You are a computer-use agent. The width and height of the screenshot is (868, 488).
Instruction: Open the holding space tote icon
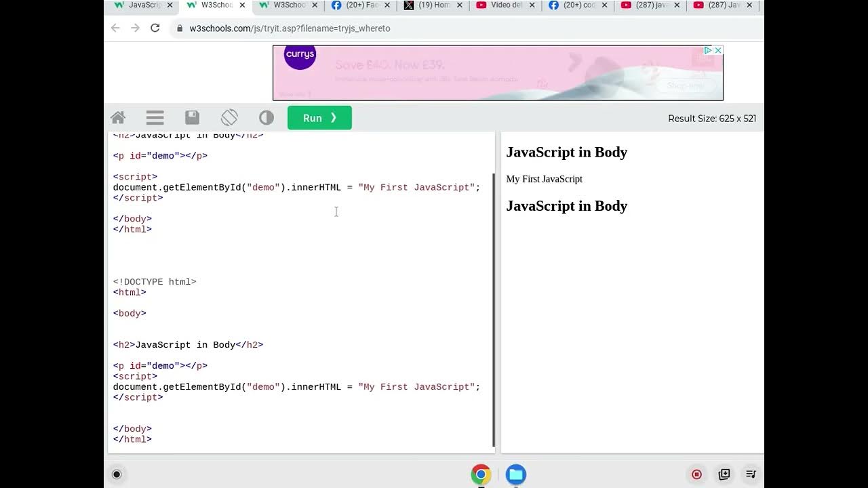point(724,474)
